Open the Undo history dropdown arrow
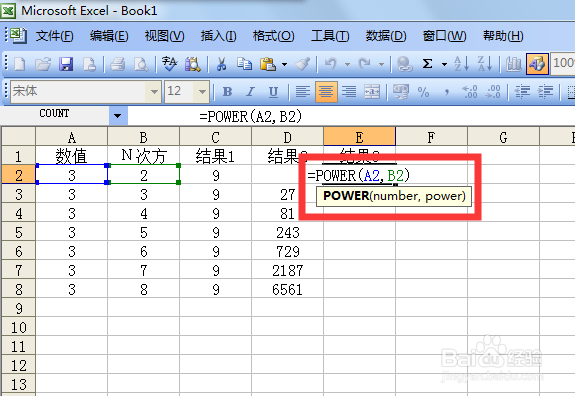575x396 pixels. point(347,64)
